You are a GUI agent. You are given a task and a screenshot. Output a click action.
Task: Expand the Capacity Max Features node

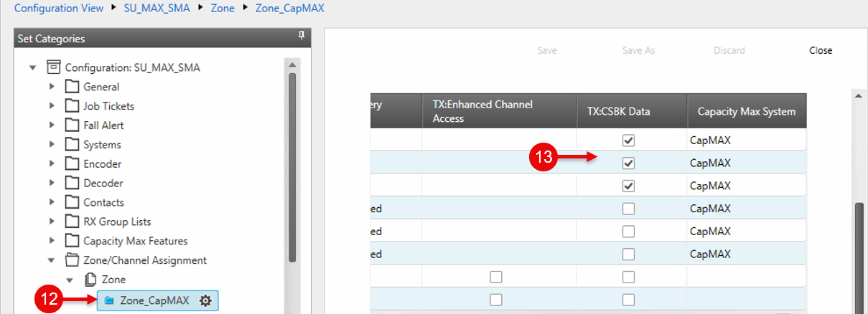click(x=52, y=242)
